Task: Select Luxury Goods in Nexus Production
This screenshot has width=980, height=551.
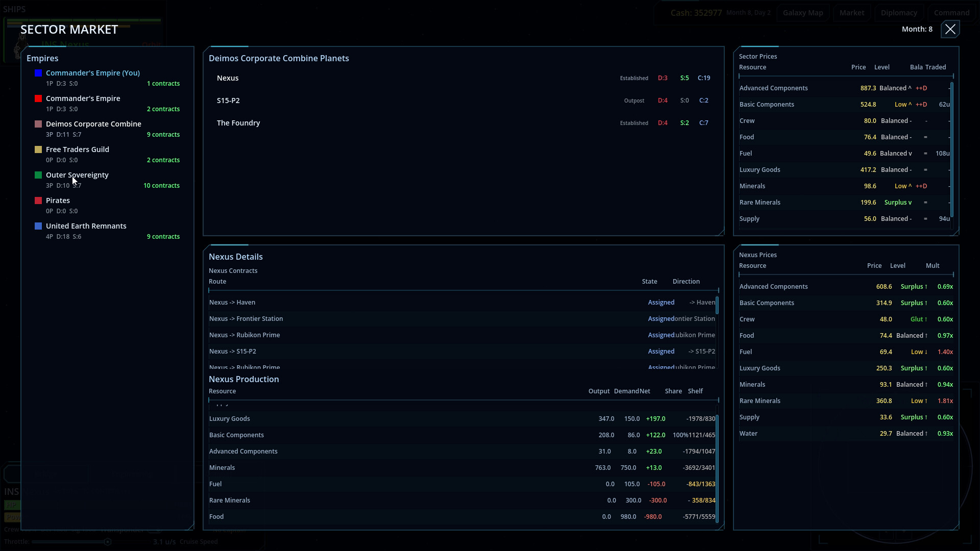Action: pyautogui.click(x=462, y=419)
